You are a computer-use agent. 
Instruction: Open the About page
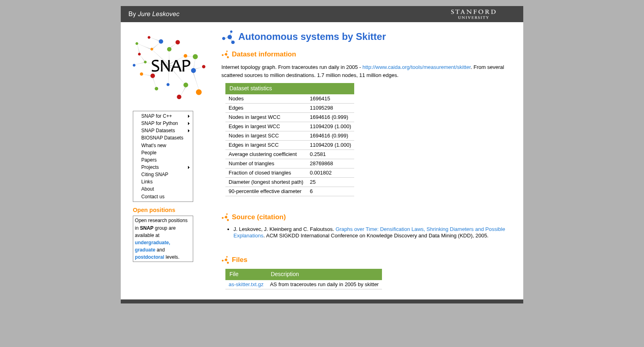[x=148, y=189]
